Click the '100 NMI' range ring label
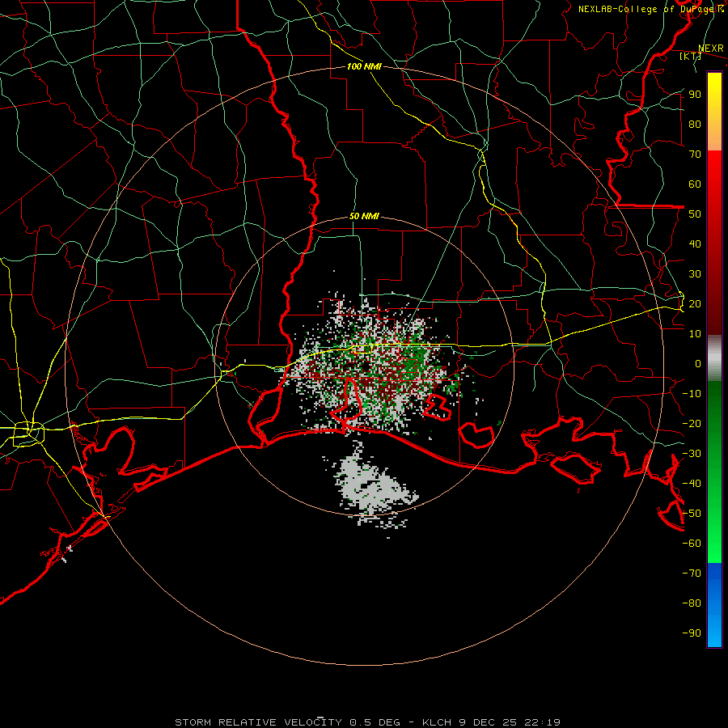 click(364, 66)
